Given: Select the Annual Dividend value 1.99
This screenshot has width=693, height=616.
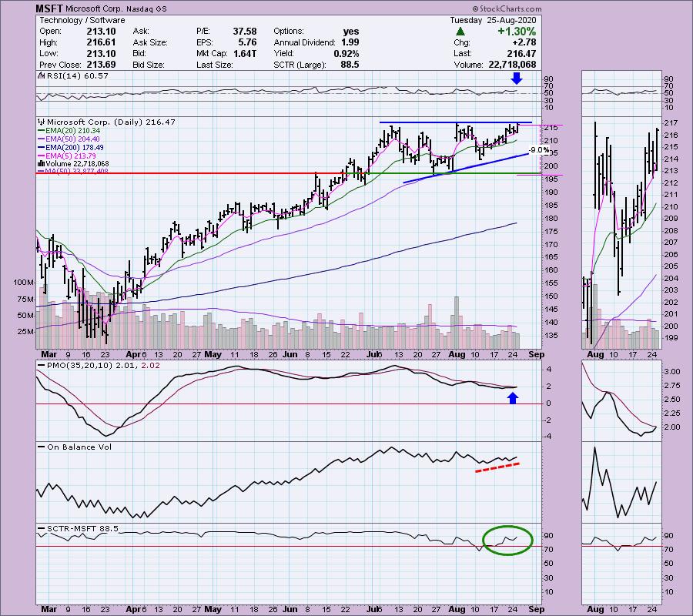Looking at the screenshot, I should pos(350,42).
